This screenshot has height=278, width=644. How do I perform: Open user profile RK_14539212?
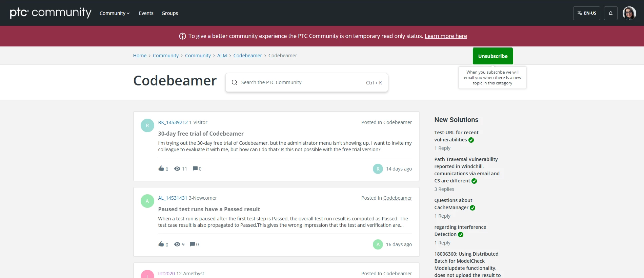click(x=173, y=122)
